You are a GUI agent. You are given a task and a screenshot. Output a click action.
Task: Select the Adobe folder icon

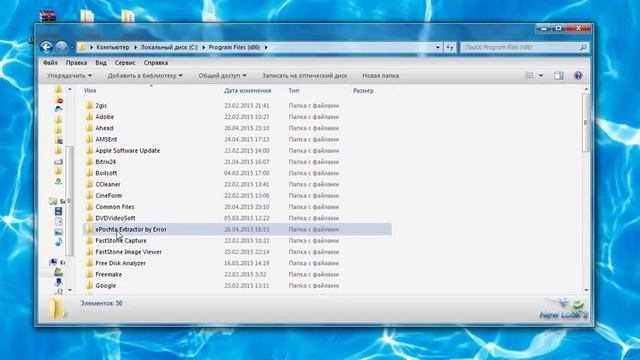tap(89, 117)
